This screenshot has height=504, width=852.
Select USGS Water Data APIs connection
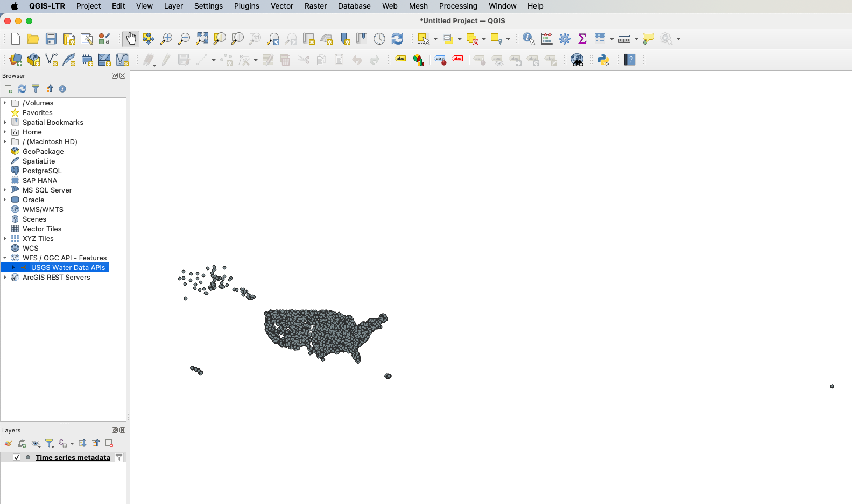coord(68,267)
